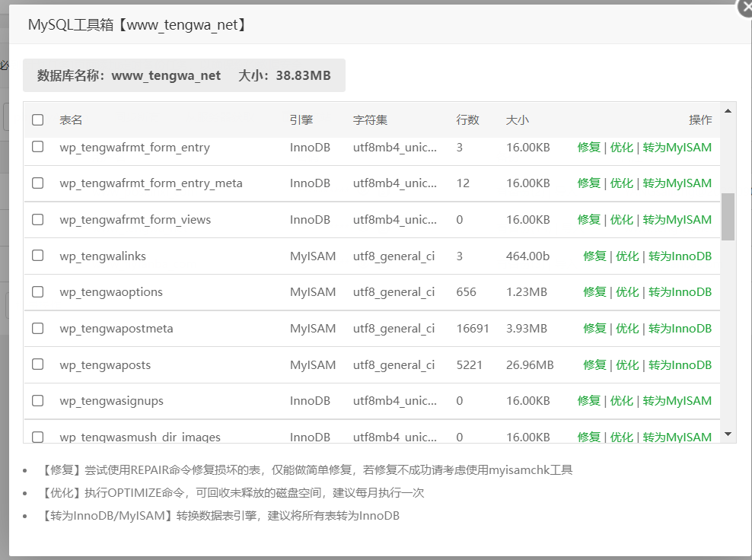Select the wp_tengwaposts row checkbox
Image resolution: width=752 pixels, height=560 pixels.
(x=37, y=364)
